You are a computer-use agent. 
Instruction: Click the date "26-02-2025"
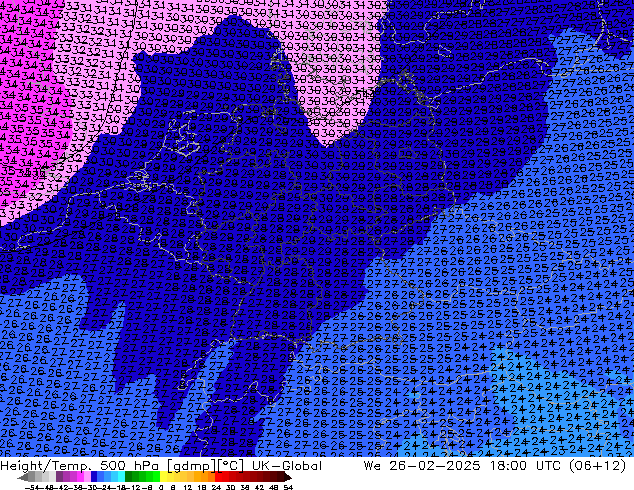point(435,466)
